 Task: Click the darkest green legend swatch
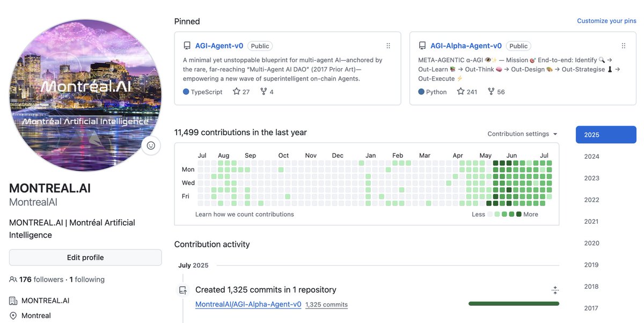pyautogui.click(x=519, y=214)
